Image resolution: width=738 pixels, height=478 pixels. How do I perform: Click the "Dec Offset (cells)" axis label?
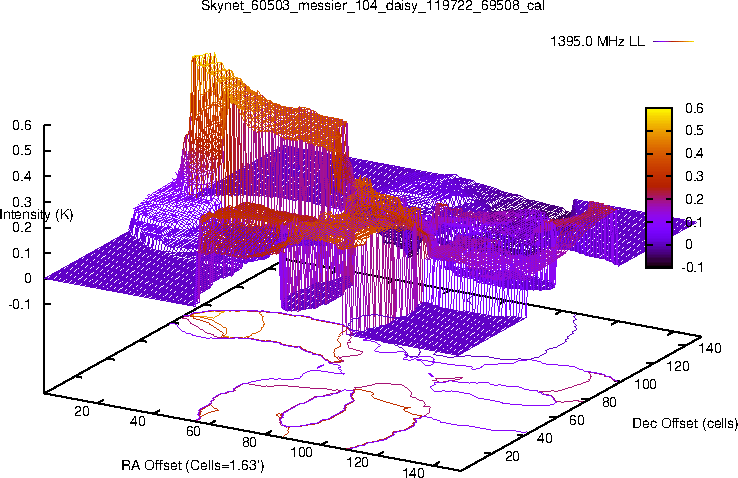(685, 423)
